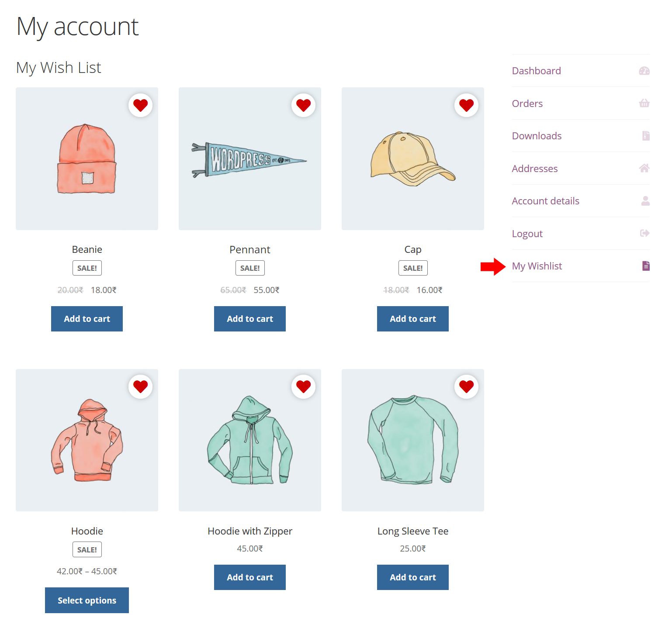672x628 pixels.
Task: Click the heart icon on the Hoodie with Zipper
Action: point(303,386)
